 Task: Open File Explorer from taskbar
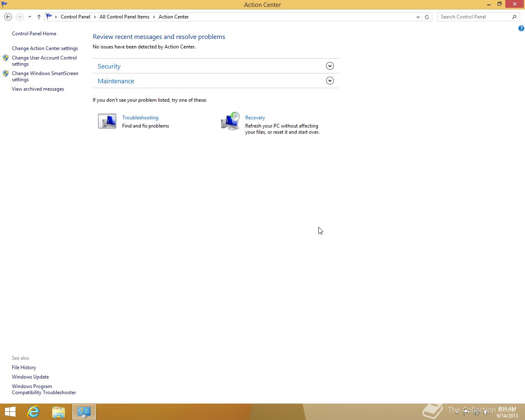tap(59, 412)
